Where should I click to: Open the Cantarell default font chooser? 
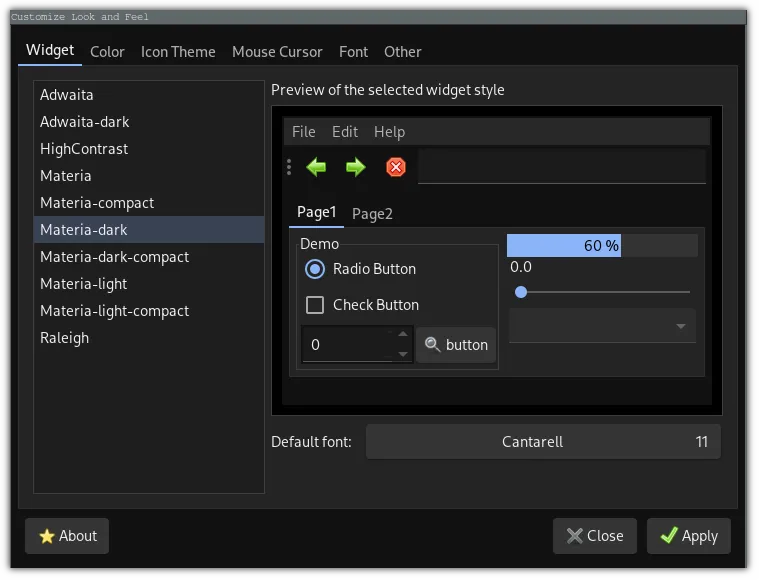(x=543, y=442)
